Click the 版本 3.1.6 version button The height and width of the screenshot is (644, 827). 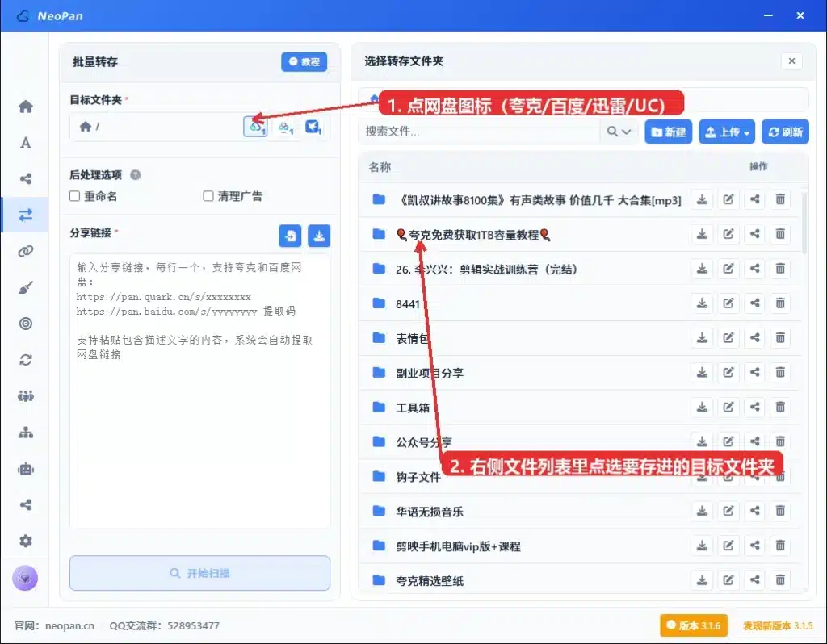pos(694,625)
